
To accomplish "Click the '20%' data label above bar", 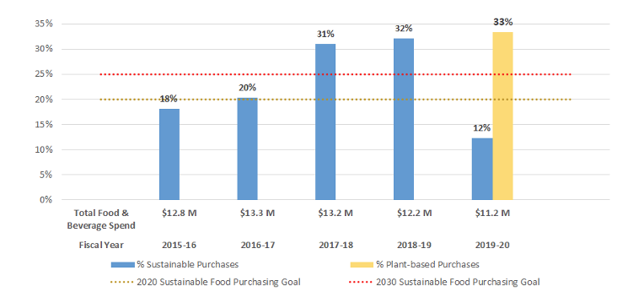I will click(248, 88).
